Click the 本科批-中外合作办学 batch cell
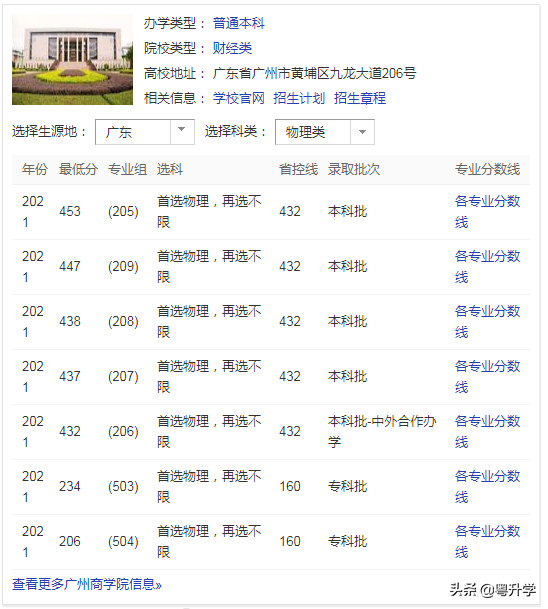The image size is (548, 609). click(382, 432)
